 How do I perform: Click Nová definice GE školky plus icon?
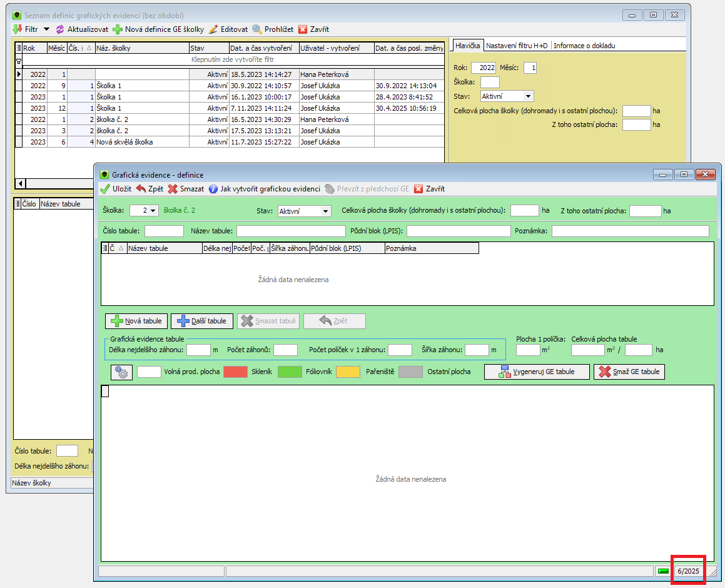tap(118, 29)
